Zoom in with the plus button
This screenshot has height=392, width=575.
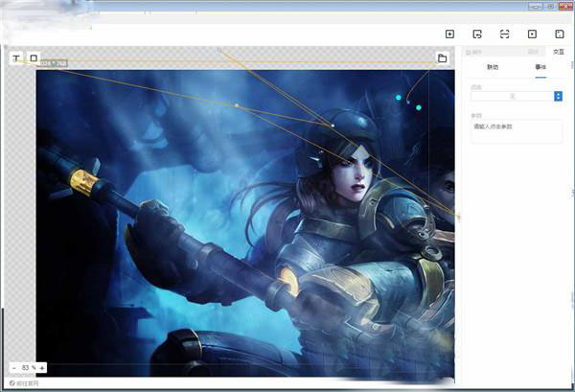point(42,367)
